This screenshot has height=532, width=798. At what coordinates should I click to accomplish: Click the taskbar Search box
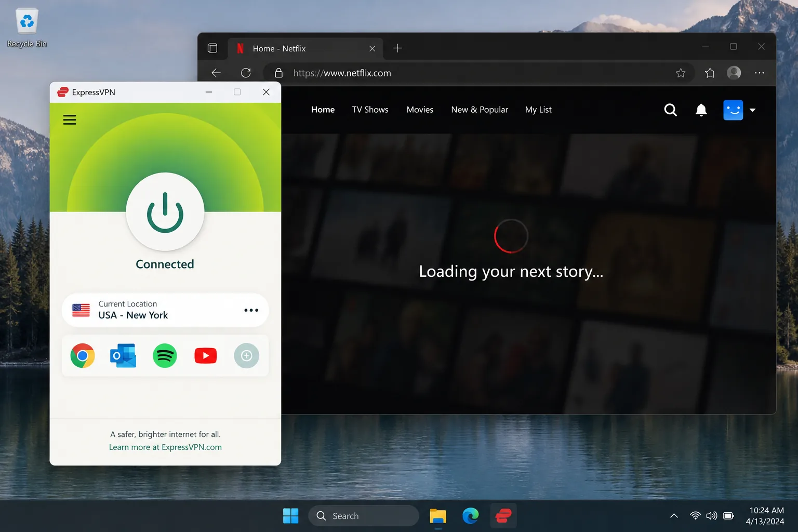coord(364,516)
